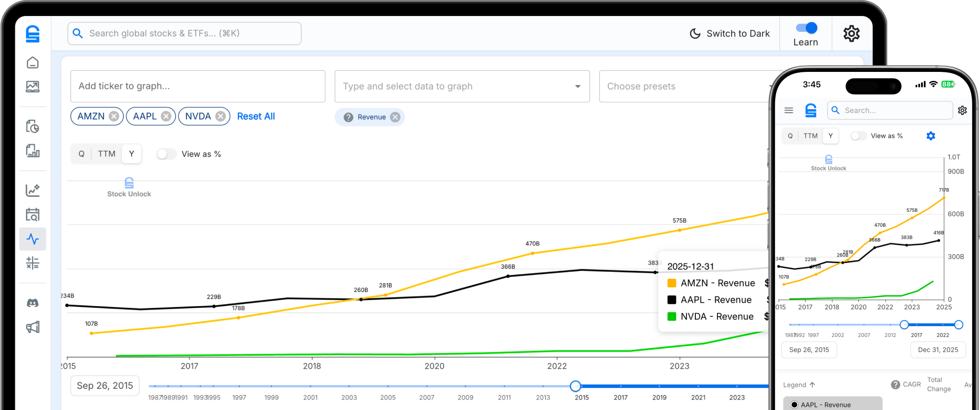Screen dimensions: 980x410
Task: Select the TTM period tab
Action: tap(106, 154)
